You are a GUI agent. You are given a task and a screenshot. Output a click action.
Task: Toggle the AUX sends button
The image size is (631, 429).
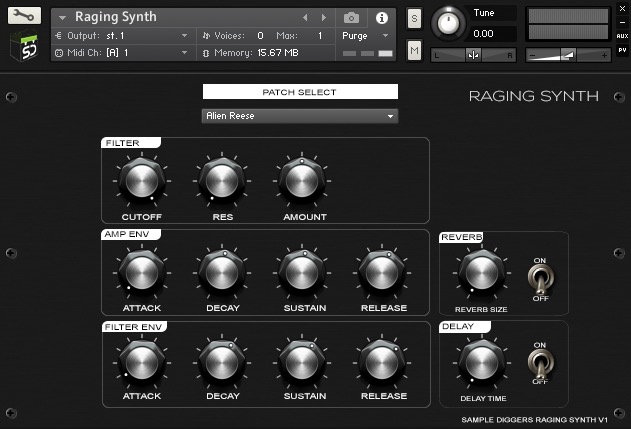click(x=622, y=36)
